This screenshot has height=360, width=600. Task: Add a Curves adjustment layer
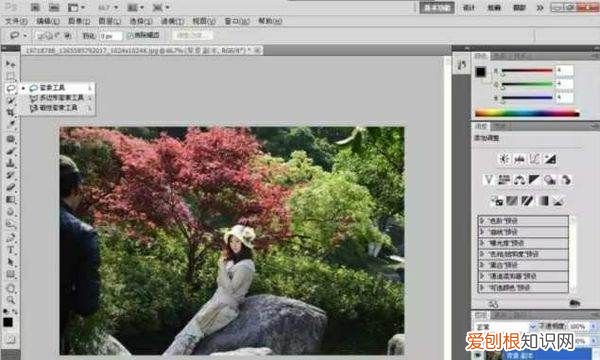(x=535, y=159)
